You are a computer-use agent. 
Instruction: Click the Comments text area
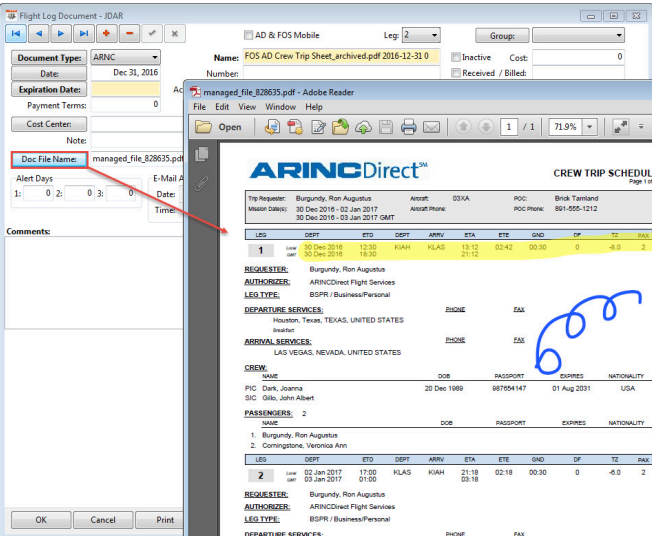(94, 283)
